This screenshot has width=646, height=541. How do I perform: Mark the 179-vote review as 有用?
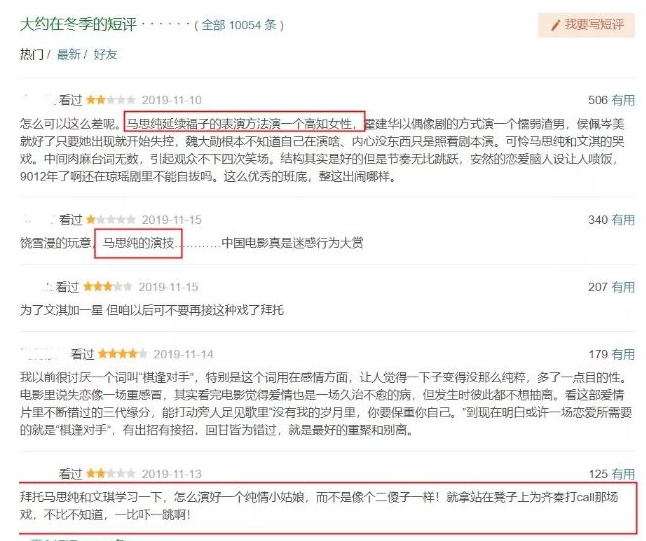point(623,354)
